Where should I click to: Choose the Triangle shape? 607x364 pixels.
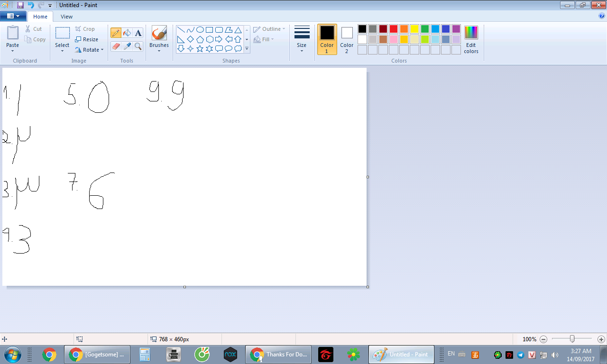click(238, 30)
